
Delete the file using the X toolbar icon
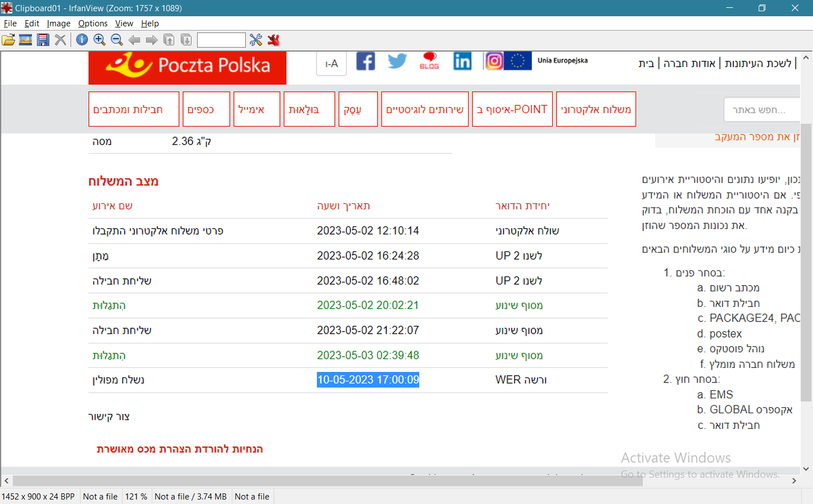(x=60, y=40)
